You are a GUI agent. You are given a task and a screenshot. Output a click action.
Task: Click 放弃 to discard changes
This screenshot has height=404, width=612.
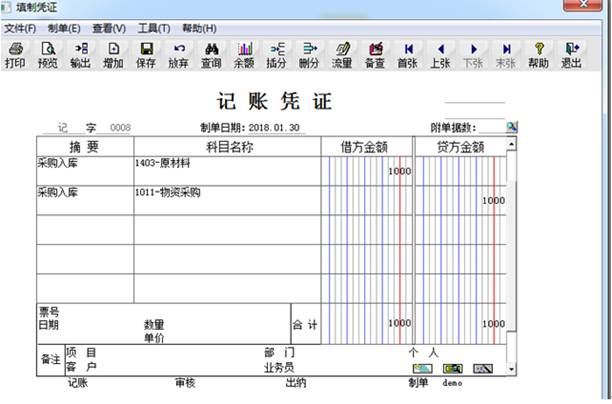point(179,55)
